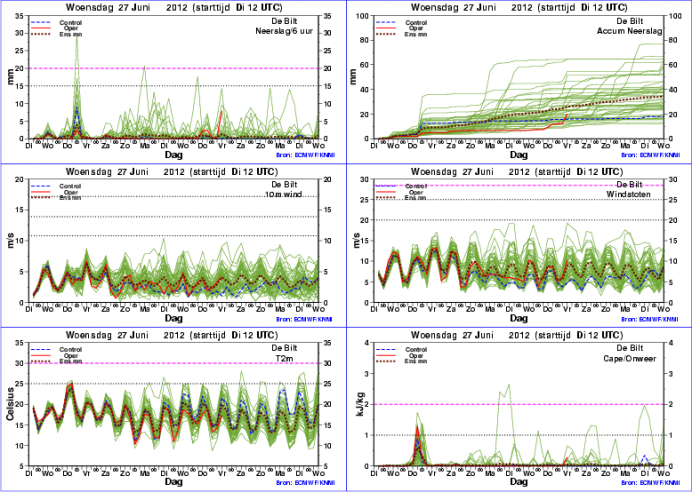Viewport: 692px width, 492px height.
Task: Click the 'Windstoten' chart label
Action: 630,194
